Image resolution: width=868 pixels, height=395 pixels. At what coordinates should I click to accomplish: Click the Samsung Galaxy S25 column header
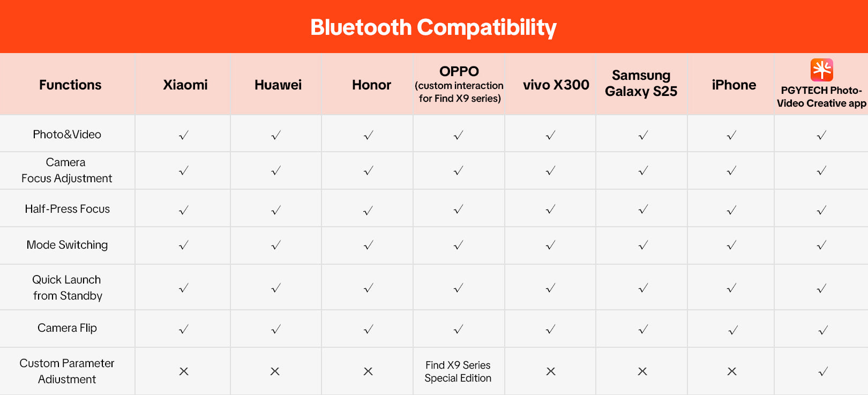tap(641, 84)
